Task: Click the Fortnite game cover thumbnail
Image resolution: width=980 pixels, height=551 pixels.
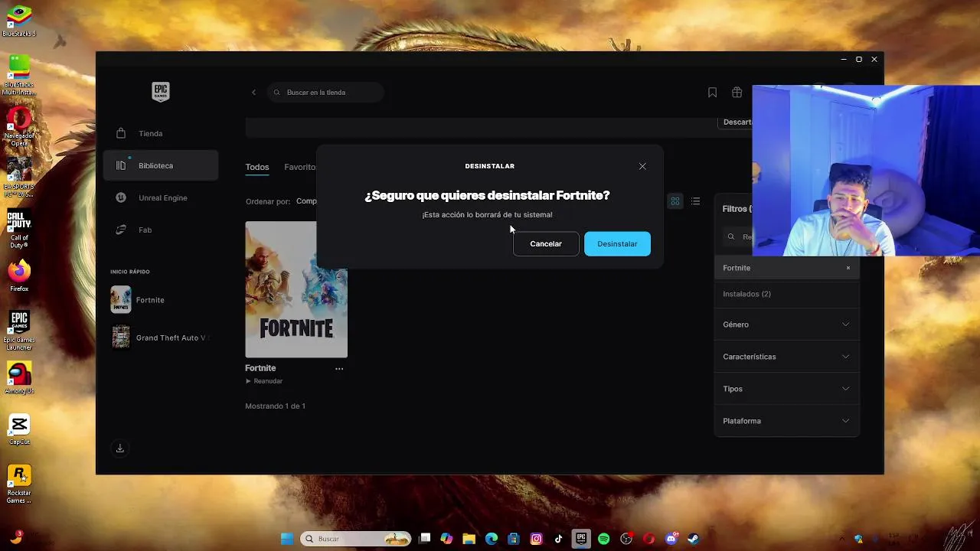Action: coord(296,289)
